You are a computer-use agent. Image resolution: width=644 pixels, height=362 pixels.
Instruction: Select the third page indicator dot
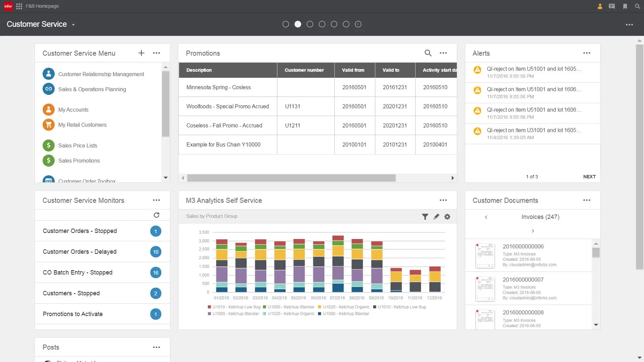(x=310, y=24)
